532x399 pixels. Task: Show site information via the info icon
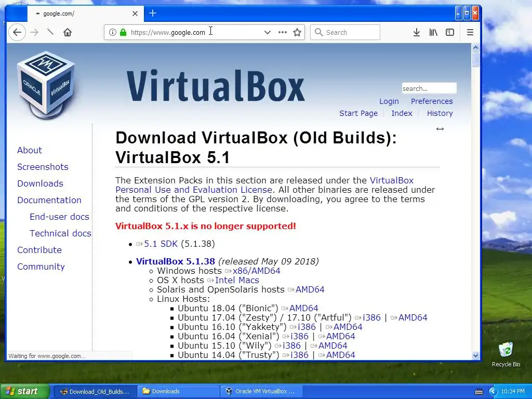click(113, 32)
